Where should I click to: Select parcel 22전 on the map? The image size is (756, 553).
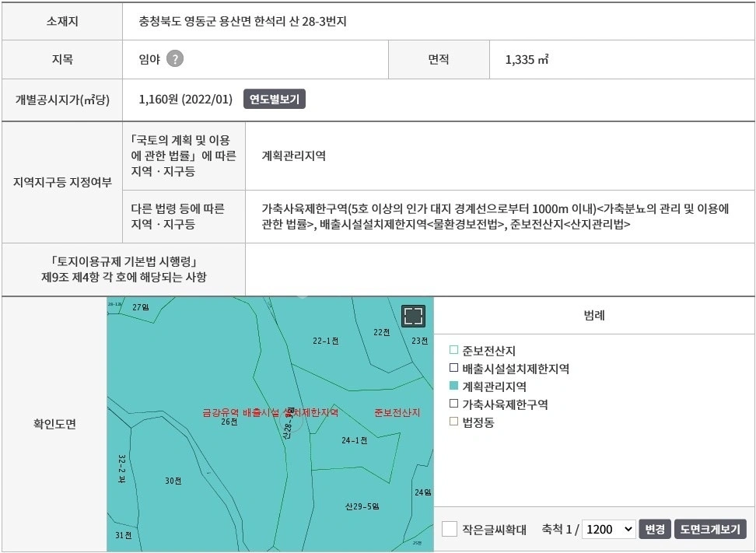381,332
